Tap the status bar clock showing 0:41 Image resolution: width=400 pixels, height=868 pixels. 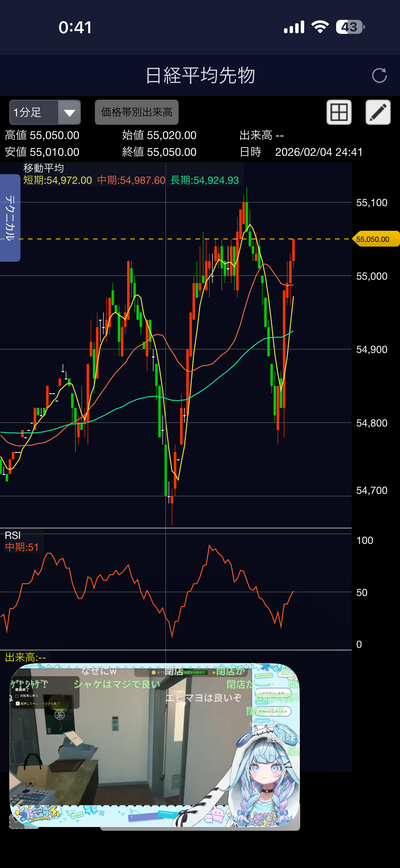(75, 27)
